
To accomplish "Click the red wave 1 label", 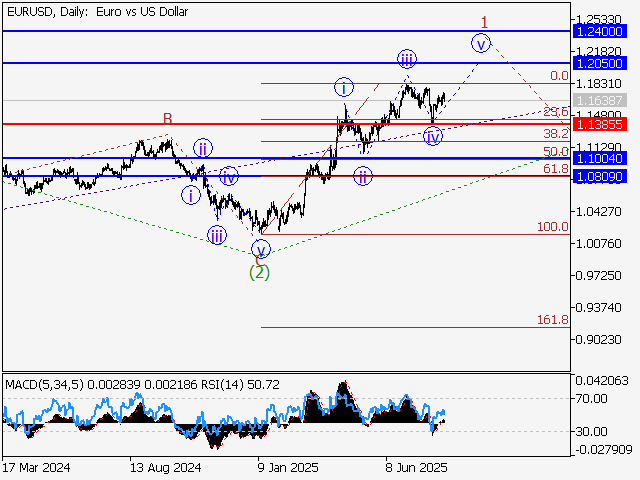I will point(484,21).
